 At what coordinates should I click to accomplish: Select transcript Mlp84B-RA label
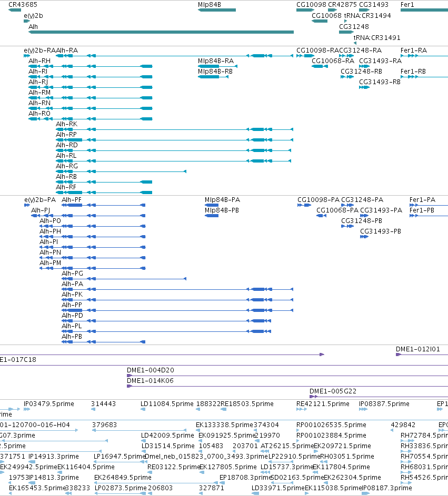[216, 60]
